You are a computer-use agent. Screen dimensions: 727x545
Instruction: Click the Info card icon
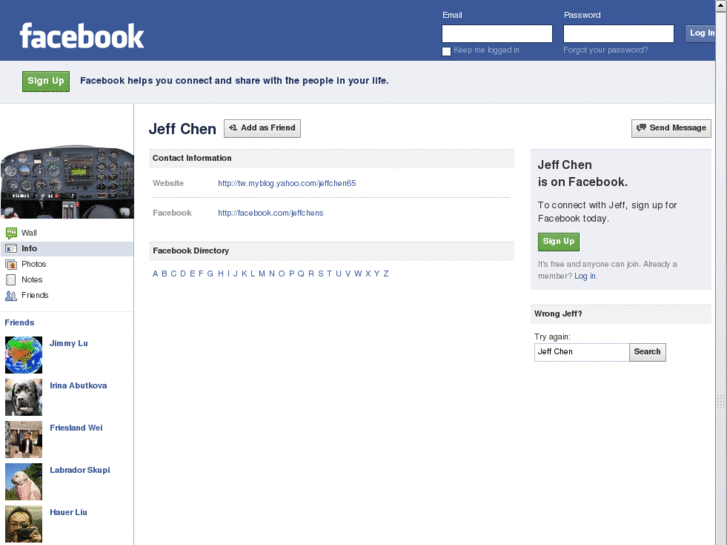pos(11,249)
